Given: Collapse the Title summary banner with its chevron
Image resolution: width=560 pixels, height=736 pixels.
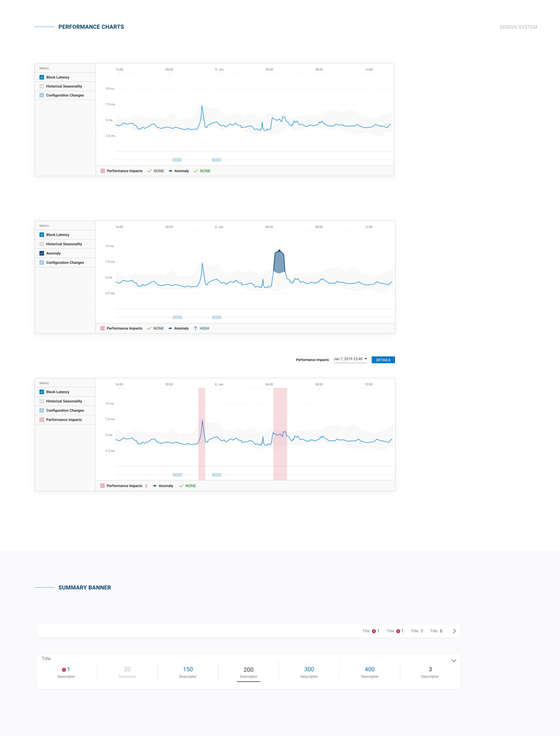Looking at the screenshot, I should click(454, 661).
